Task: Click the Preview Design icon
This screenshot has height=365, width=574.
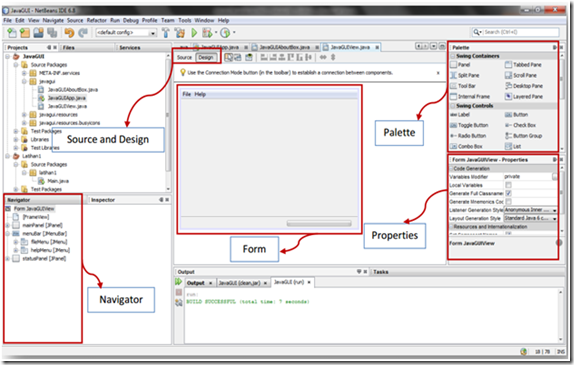Action: pyautogui.click(x=249, y=57)
